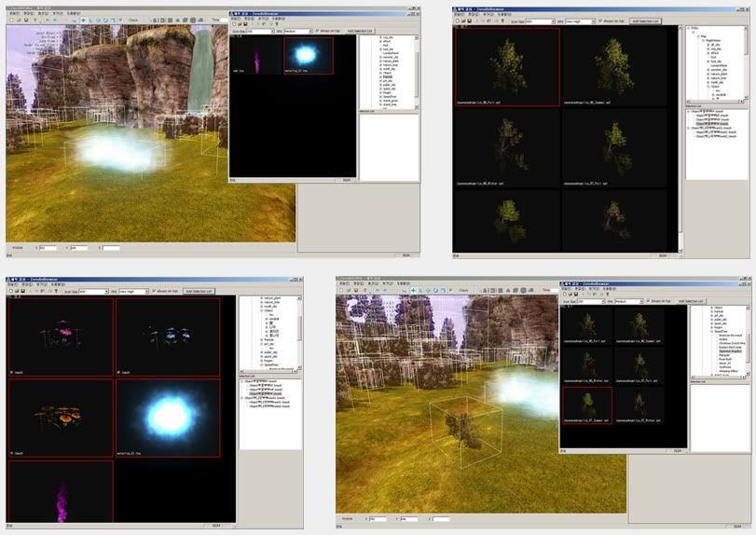Toggle Always on top in the flower thumbnail browser
The image size is (756, 535).
(x=166, y=291)
